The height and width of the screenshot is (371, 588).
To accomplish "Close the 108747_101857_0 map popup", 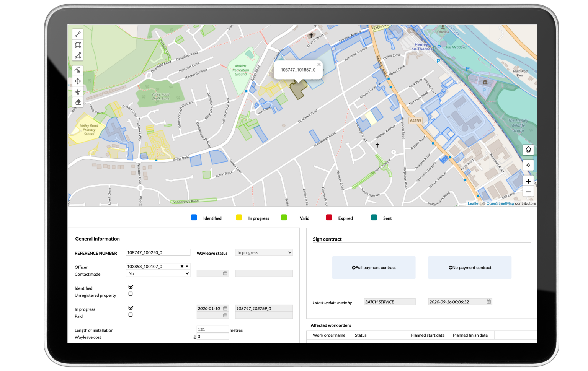I will (x=319, y=65).
